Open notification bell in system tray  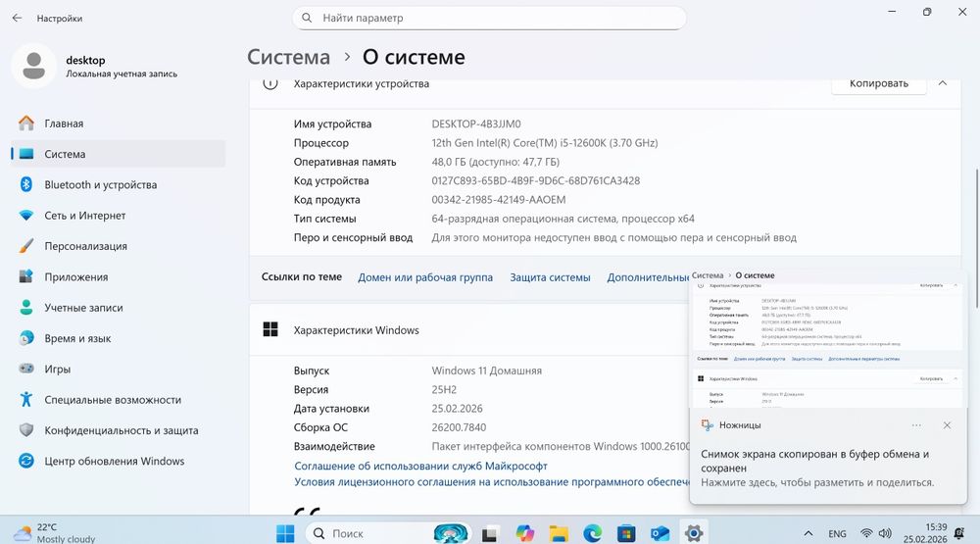[x=958, y=533]
